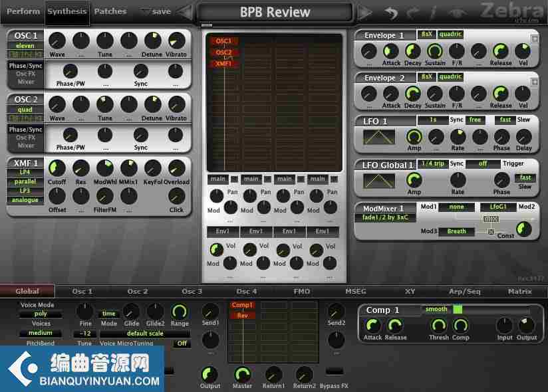Toggle LFO Global 1 Trigger off
The height and width of the screenshot is (392, 548).
(483, 163)
